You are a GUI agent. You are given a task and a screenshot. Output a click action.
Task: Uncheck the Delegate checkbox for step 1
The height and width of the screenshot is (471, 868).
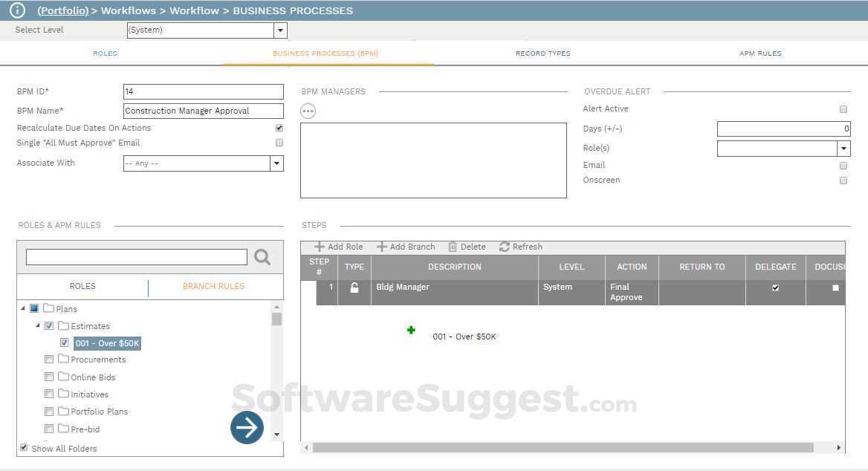pyautogui.click(x=775, y=288)
